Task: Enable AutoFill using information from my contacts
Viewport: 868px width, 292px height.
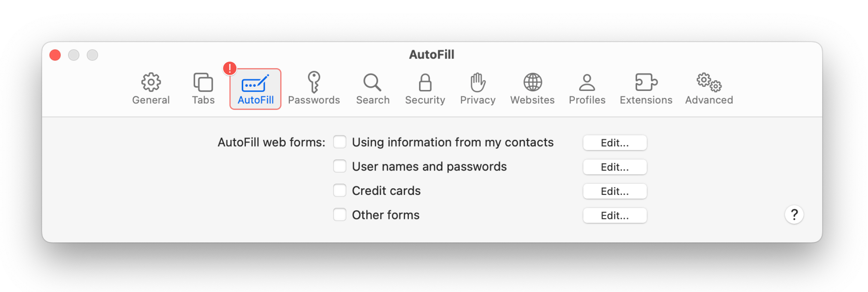Action: (340, 142)
